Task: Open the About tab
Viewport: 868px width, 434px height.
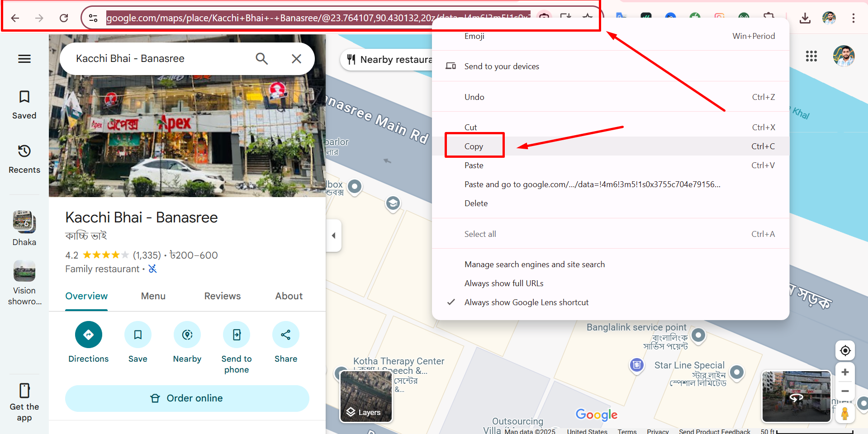Action: [x=289, y=297]
